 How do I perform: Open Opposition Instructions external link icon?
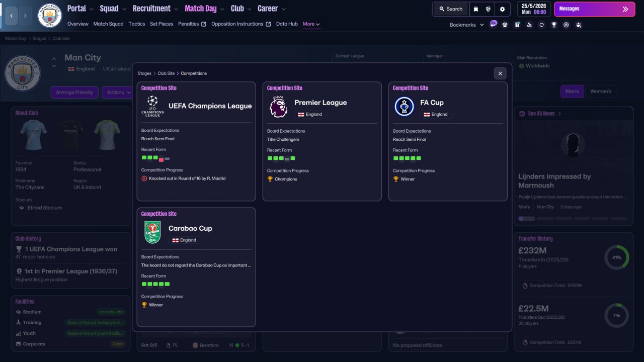[268, 24]
